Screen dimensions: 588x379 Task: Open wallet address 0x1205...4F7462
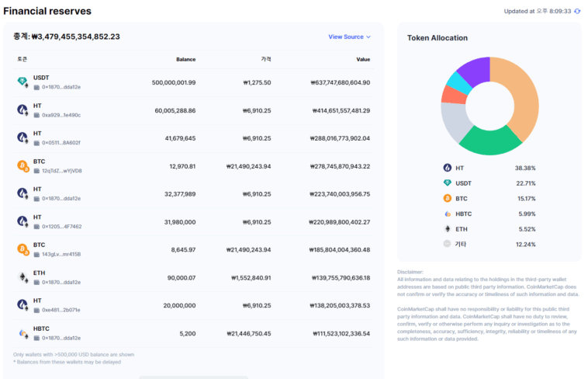click(61, 227)
